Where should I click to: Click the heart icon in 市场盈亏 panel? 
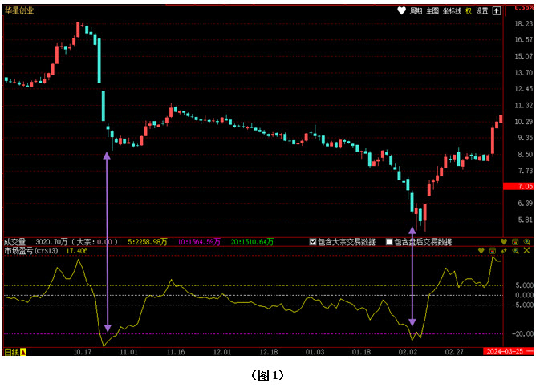coord(481,251)
